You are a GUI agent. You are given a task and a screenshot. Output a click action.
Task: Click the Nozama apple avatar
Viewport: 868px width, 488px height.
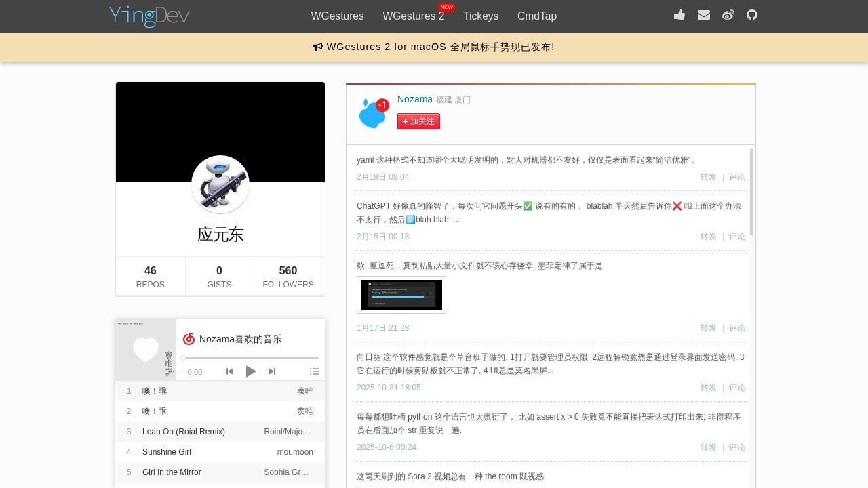pos(372,113)
